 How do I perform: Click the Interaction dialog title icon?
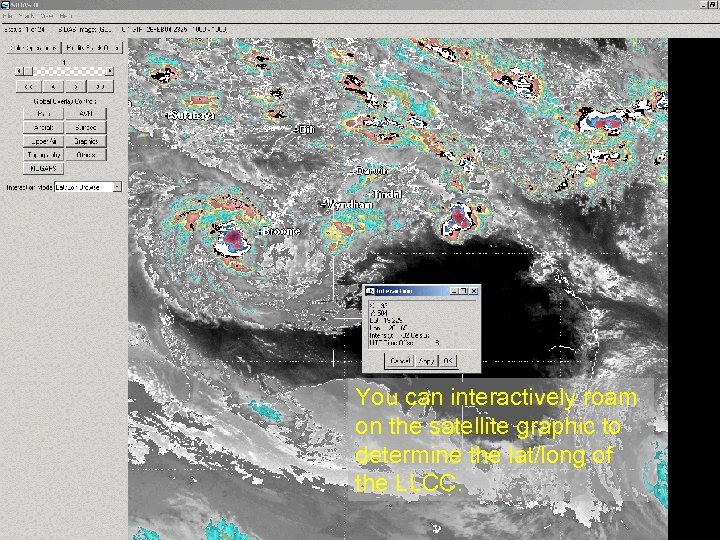pos(370,291)
